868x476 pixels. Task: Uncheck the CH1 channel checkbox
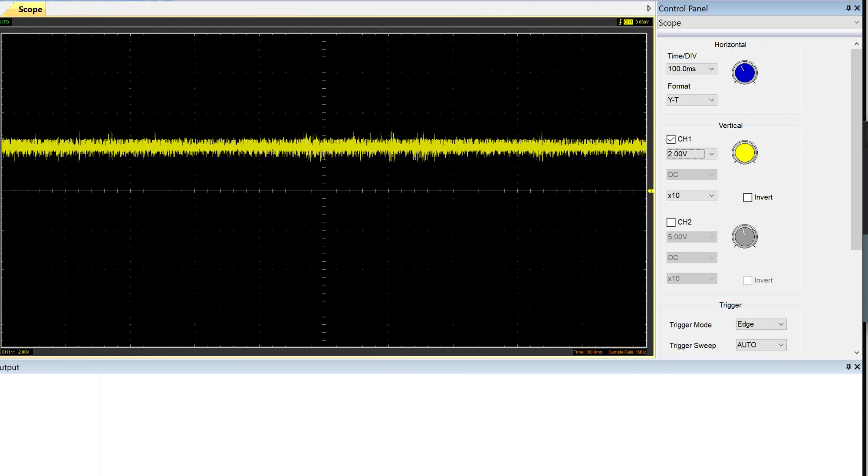point(671,139)
